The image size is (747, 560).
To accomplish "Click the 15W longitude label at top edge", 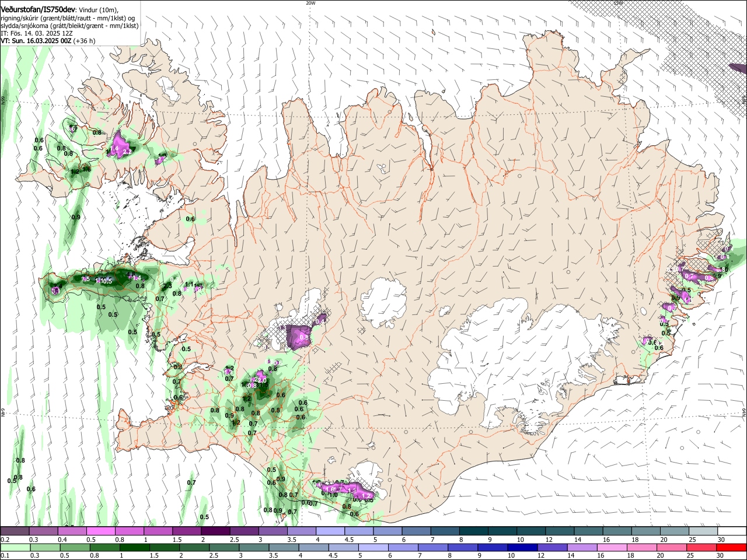I will point(618,3).
